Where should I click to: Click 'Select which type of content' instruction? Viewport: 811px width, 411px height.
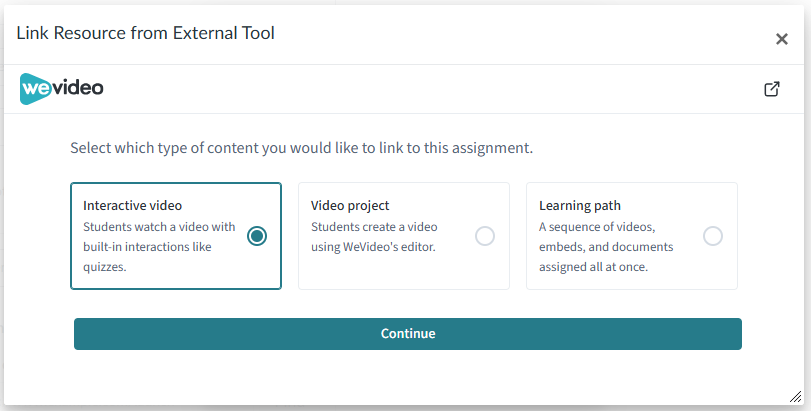[x=302, y=148]
